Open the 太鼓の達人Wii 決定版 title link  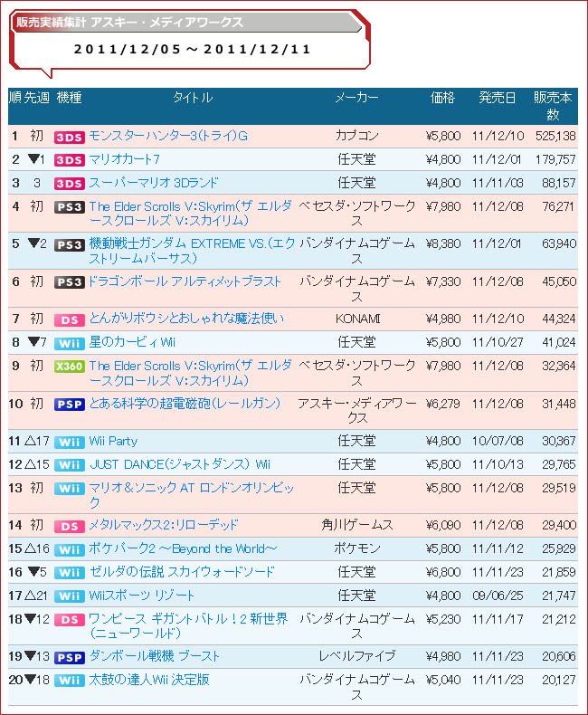(x=149, y=680)
